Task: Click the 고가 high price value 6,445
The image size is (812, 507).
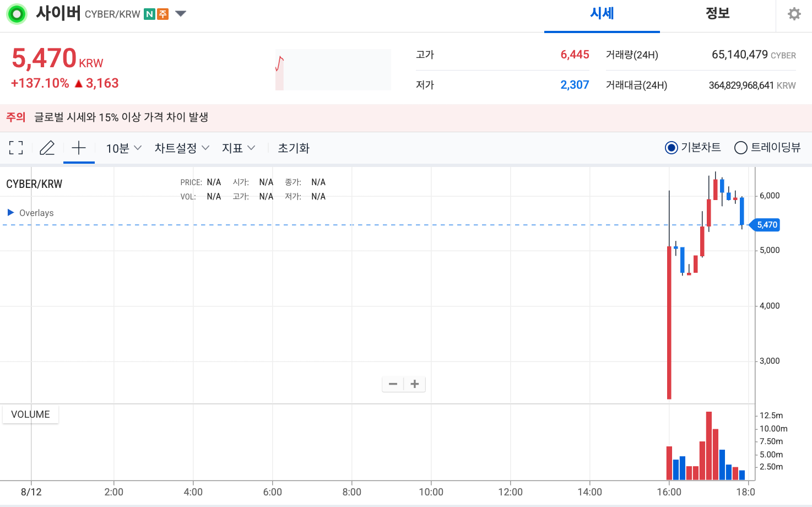Action: point(575,54)
